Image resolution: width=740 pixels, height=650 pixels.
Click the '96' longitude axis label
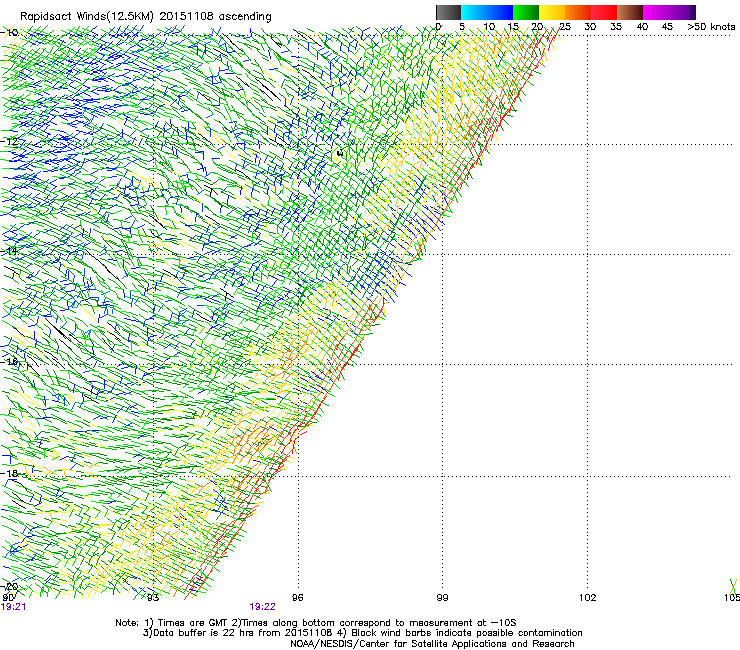298,598
